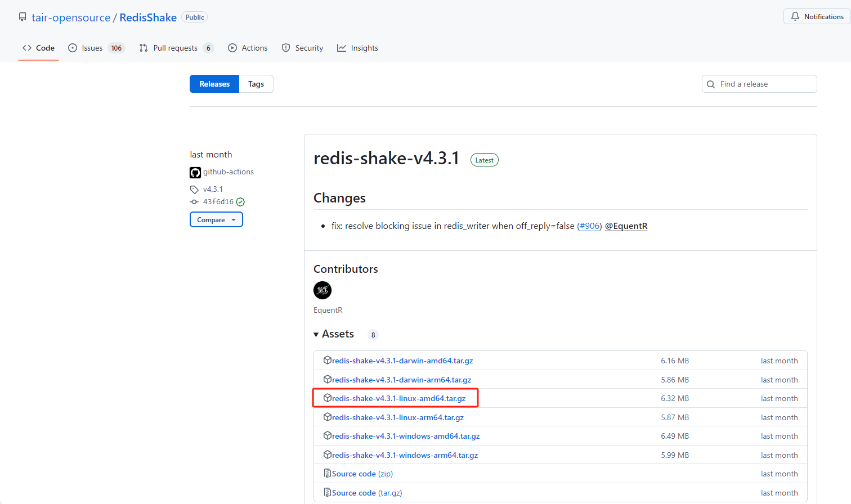Download redis-shake-v4.3.1-windows-arm64.tar.gz

pyautogui.click(x=405, y=455)
